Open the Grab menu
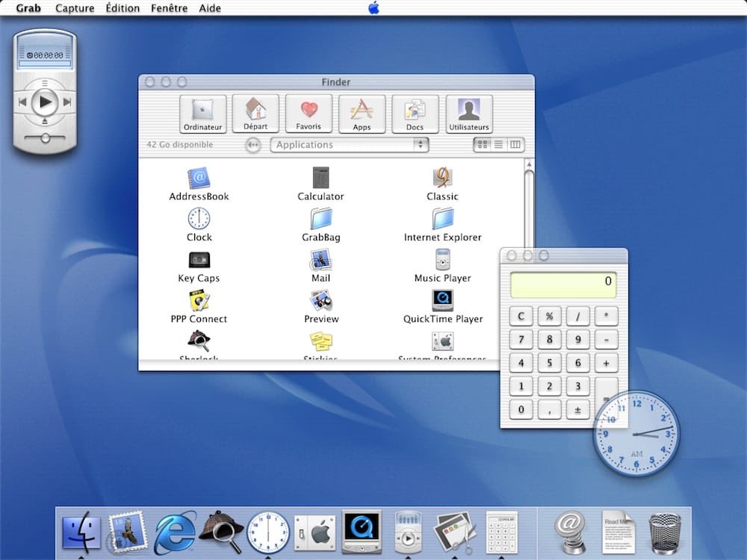 28,8
